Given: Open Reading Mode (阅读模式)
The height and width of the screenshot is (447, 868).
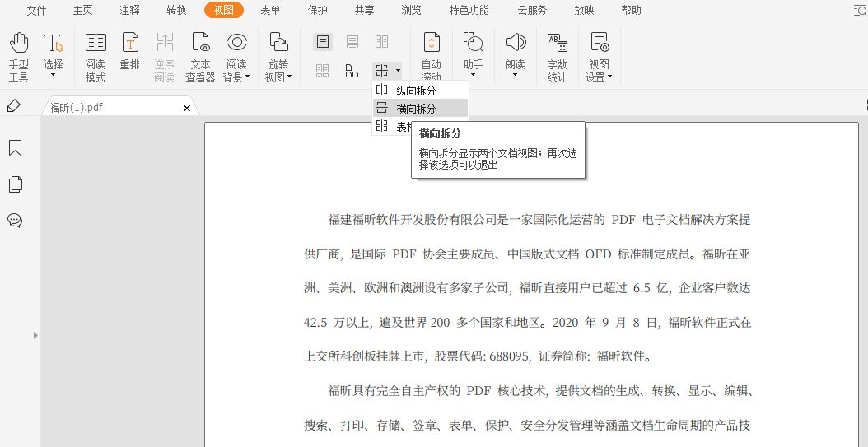Looking at the screenshot, I should tap(96, 57).
